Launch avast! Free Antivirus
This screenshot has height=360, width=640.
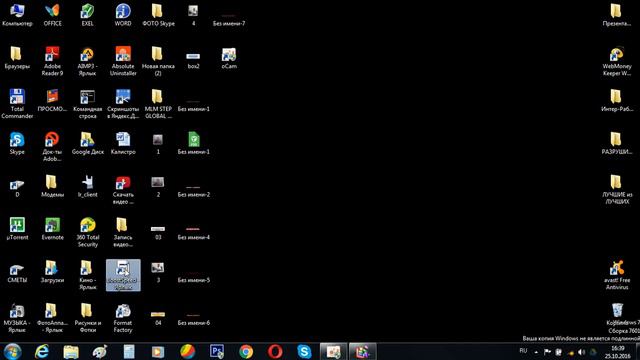[x=617, y=276]
